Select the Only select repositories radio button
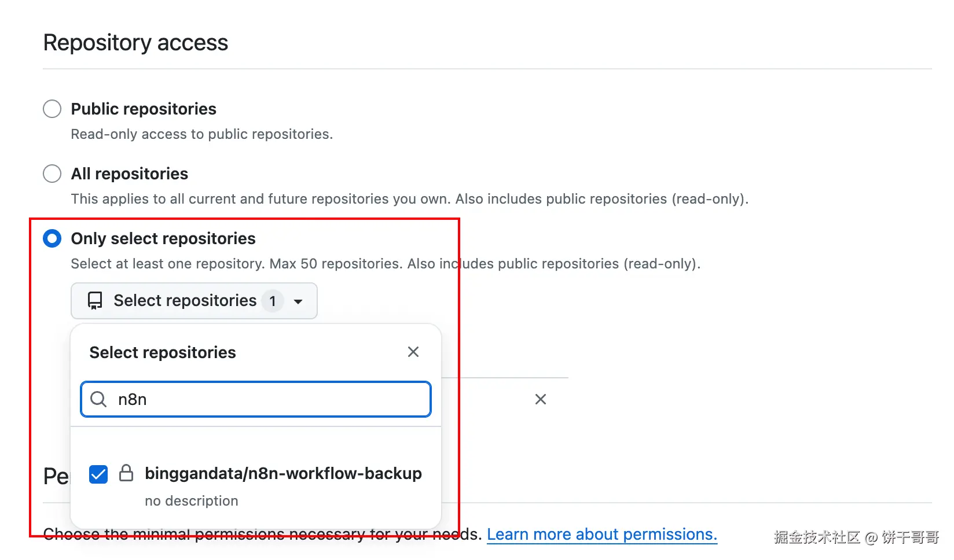The height and width of the screenshot is (560, 954). [x=52, y=238]
